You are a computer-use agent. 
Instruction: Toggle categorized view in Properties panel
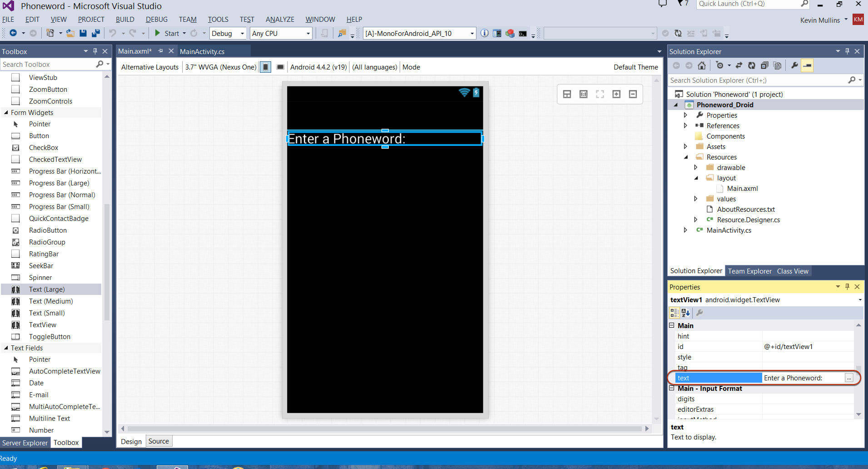click(x=675, y=313)
